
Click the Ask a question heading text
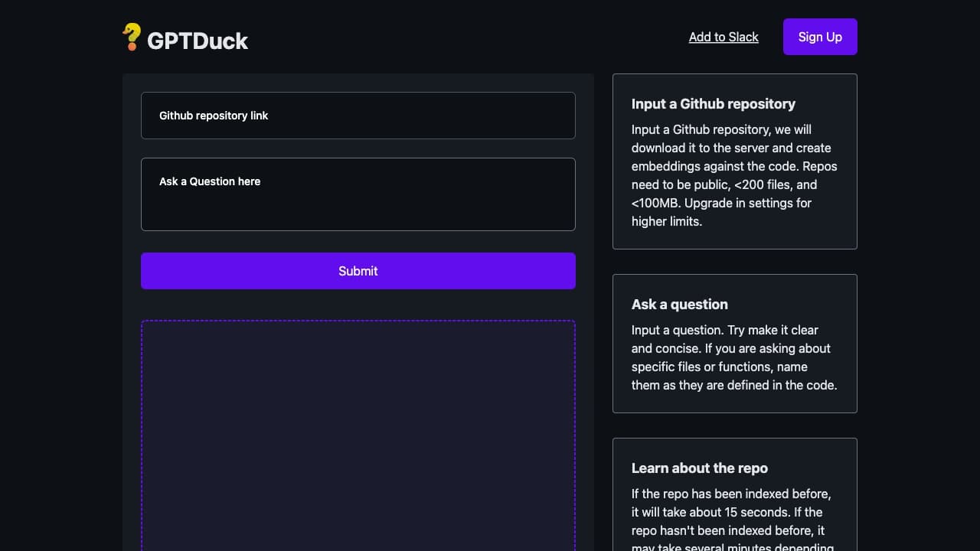[679, 304]
